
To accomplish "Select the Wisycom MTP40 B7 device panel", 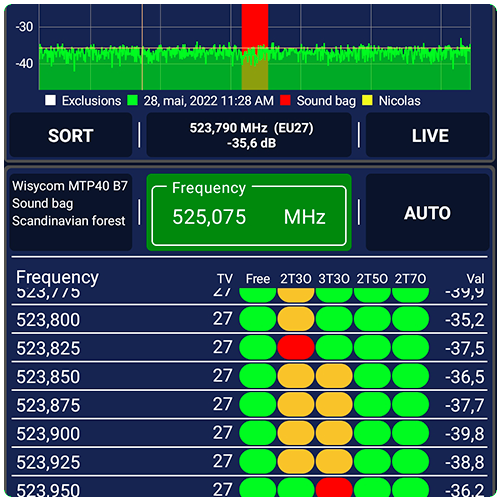I will coord(71,212).
